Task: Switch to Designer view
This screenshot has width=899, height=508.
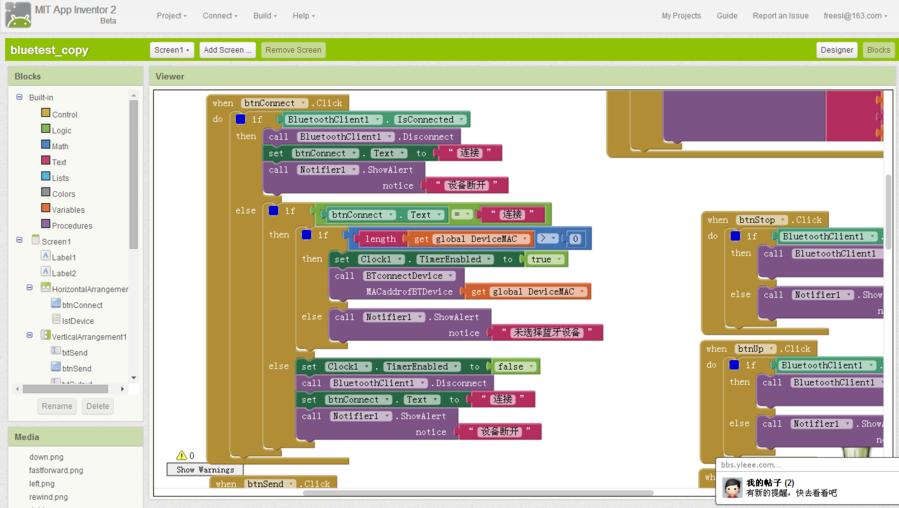Action: [x=836, y=50]
